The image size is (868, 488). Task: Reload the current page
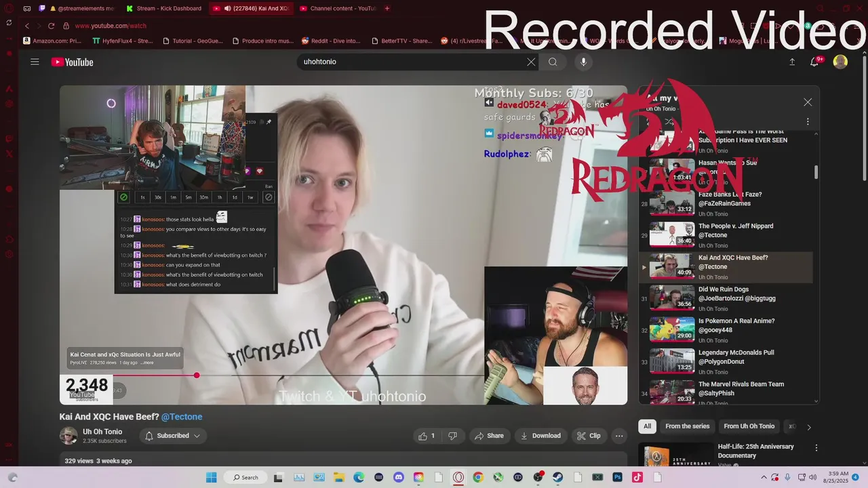[51, 26]
